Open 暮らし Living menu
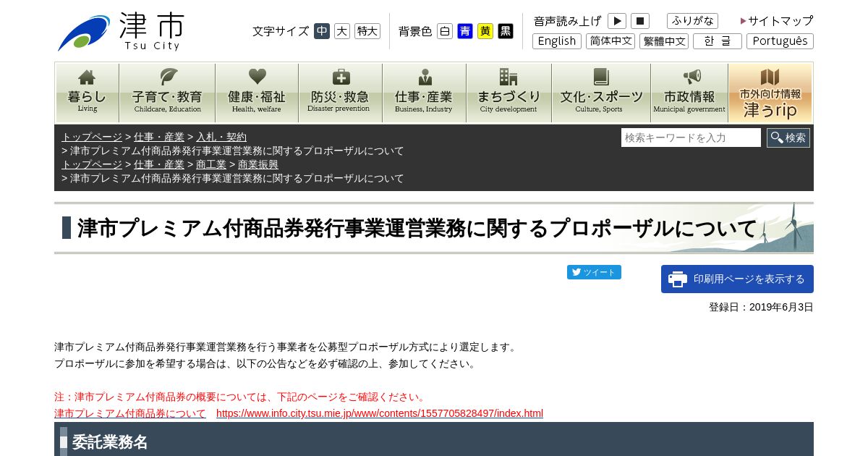The image size is (868, 456). pyautogui.click(x=88, y=93)
